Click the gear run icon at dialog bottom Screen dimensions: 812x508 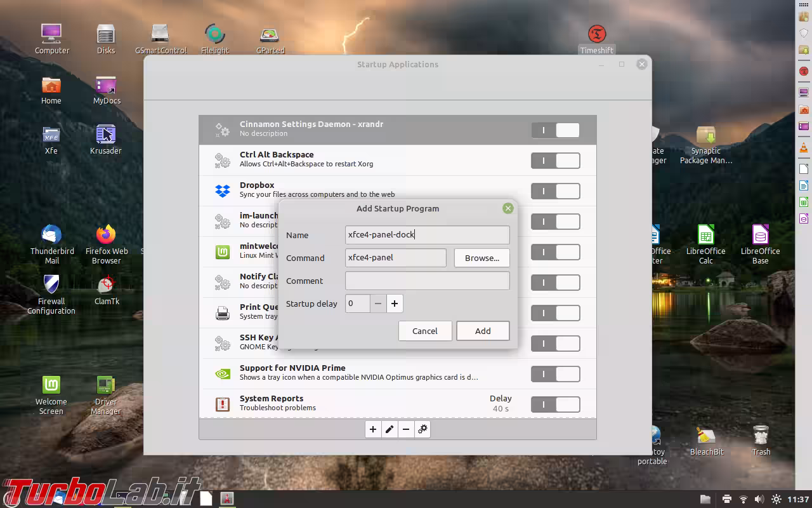[423, 429]
